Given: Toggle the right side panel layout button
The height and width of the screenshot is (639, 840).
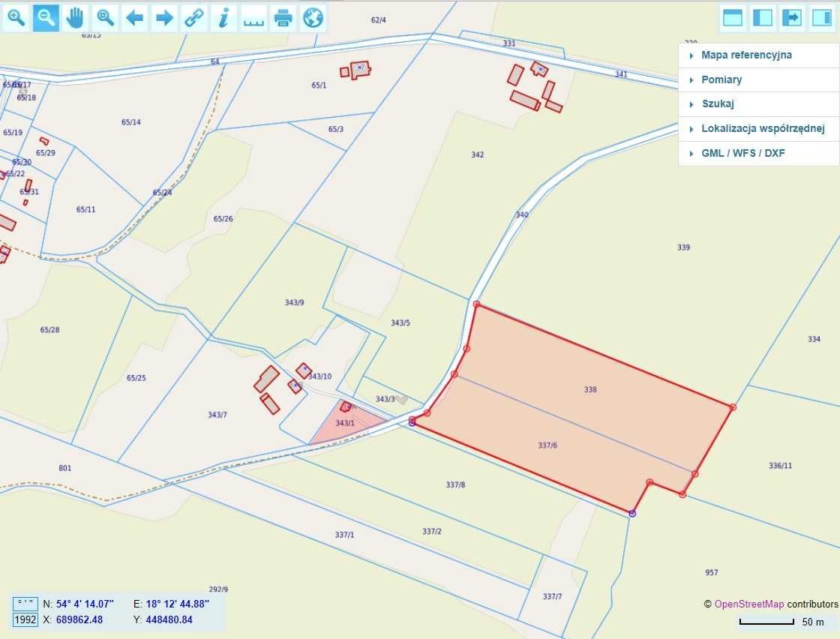Looking at the screenshot, I should [x=821, y=18].
